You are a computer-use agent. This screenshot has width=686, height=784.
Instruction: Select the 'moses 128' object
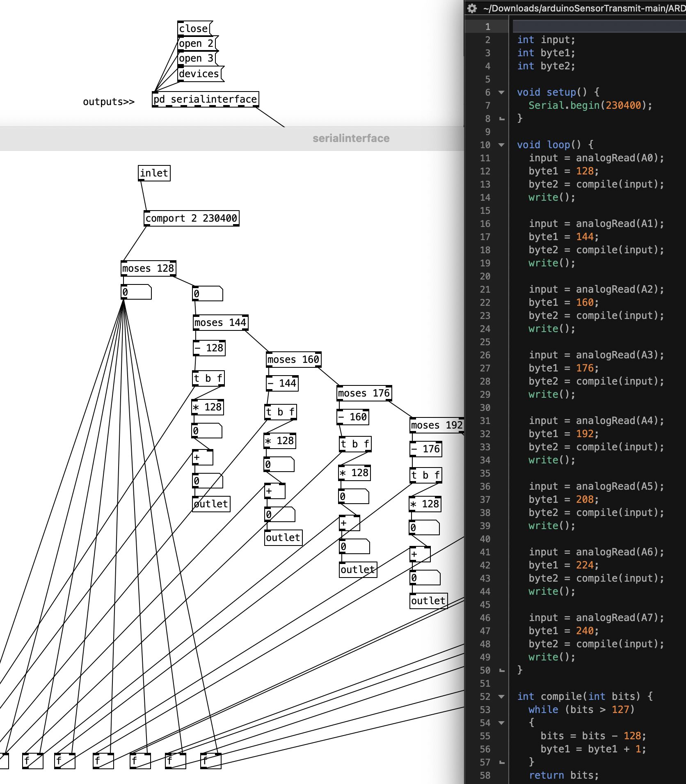tap(148, 268)
